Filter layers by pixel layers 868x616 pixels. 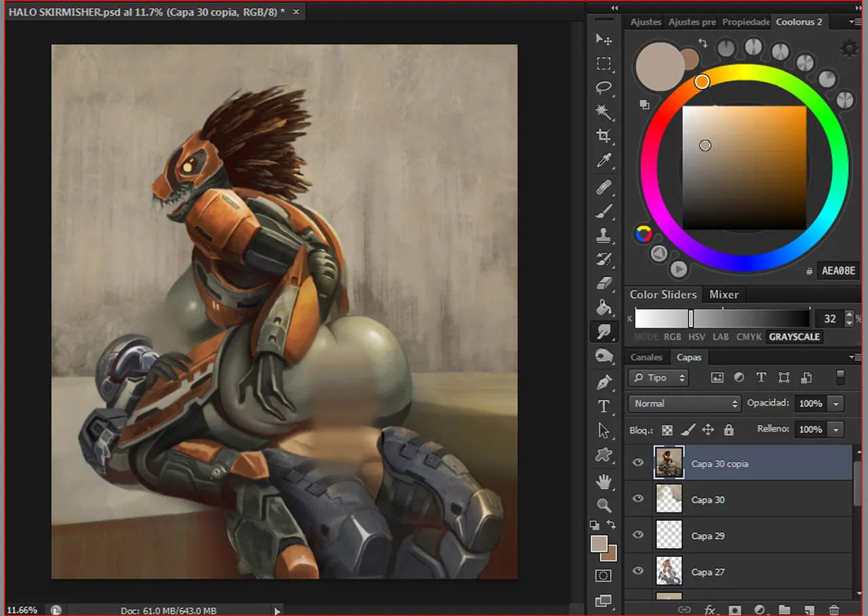(x=717, y=377)
